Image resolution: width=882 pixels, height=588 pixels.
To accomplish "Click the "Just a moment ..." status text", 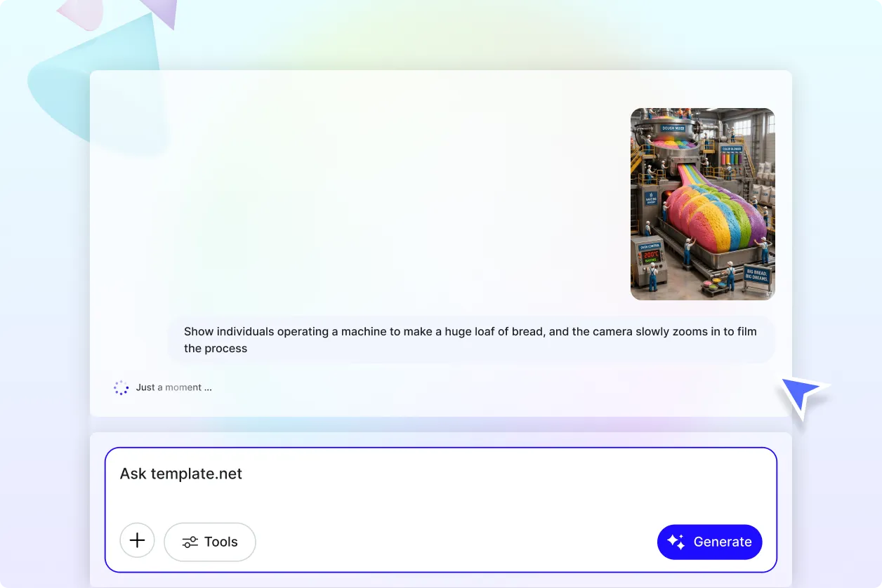I will (174, 387).
